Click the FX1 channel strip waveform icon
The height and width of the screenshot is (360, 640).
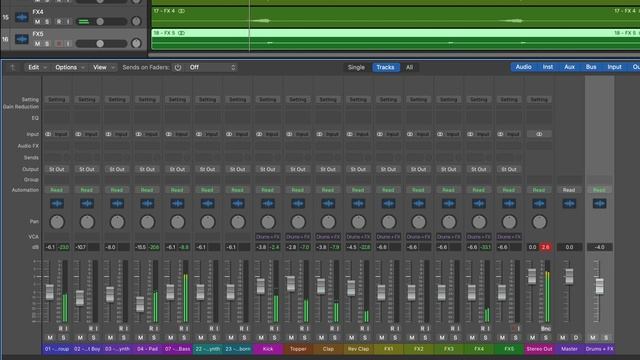[x=389, y=203]
